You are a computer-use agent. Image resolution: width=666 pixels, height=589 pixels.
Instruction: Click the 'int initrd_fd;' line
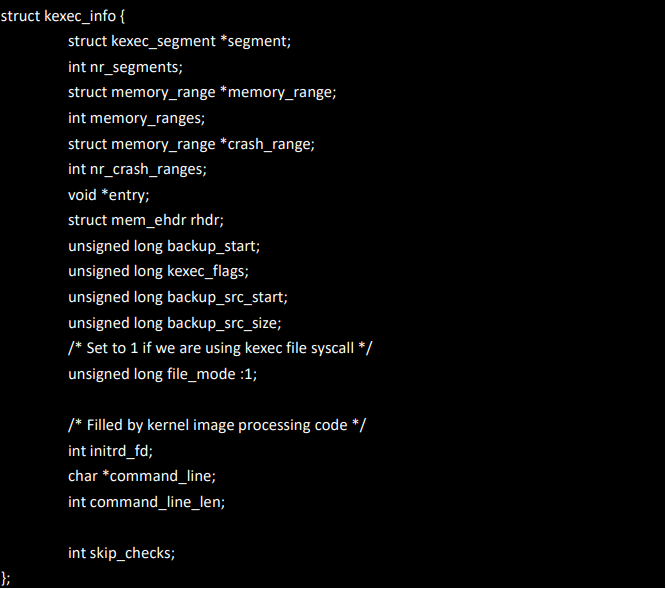click(x=110, y=451)
